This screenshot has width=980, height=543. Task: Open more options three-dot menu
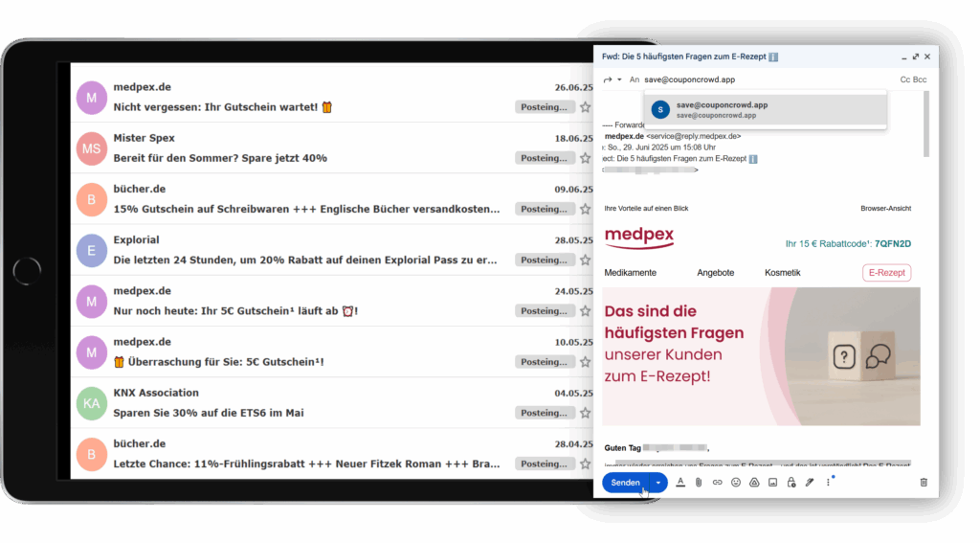click(x=828, y=483)
